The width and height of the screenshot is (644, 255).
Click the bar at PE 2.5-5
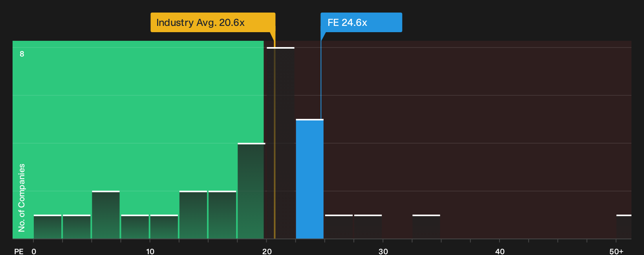point(77,227)
